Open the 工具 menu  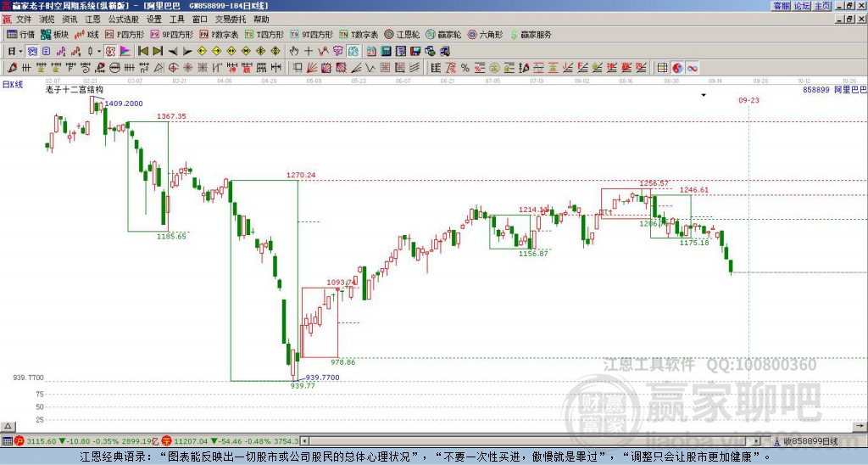176,20
